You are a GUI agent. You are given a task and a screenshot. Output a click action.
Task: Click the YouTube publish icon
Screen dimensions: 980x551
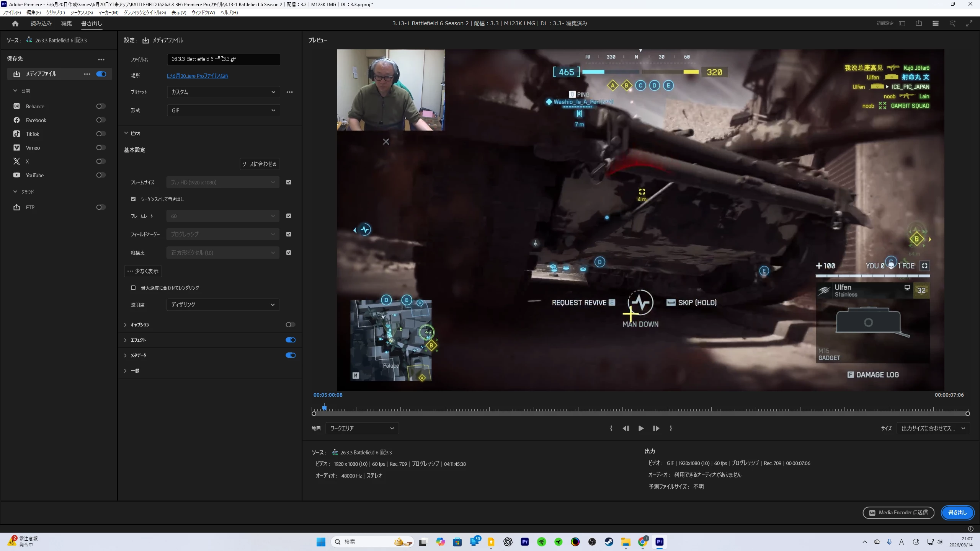click(x=16, y=175)
